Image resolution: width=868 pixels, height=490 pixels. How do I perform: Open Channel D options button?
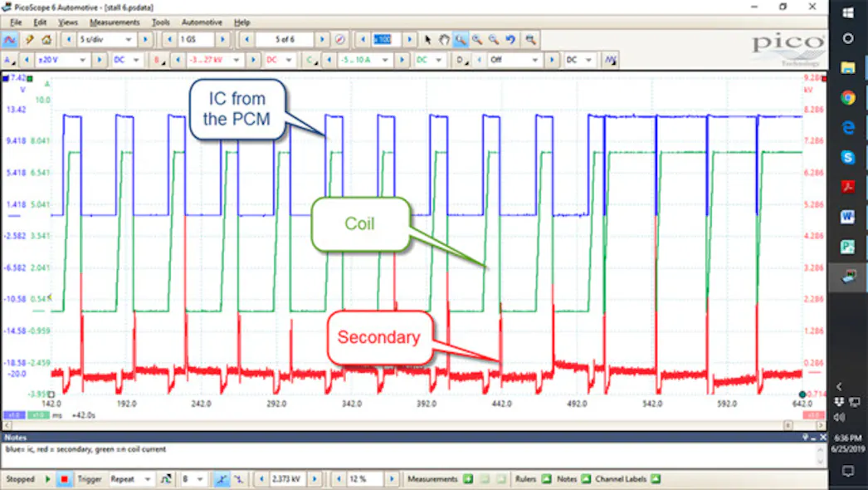tap(461, 60)
